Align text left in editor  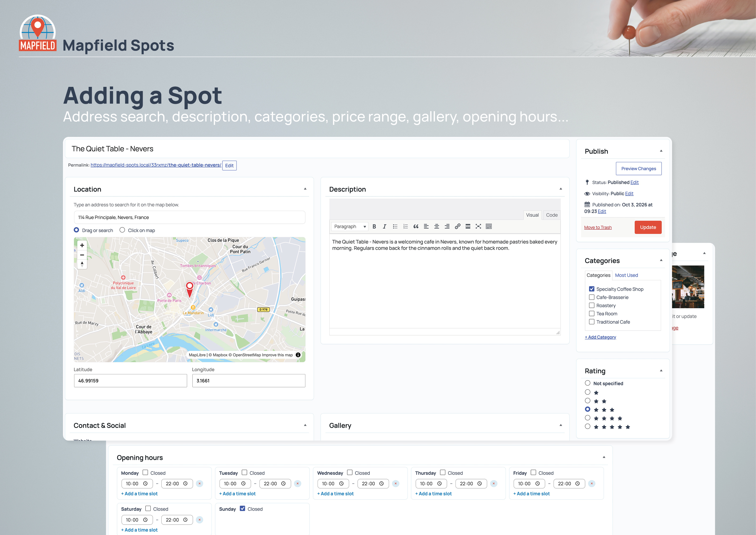coord(426,226)
